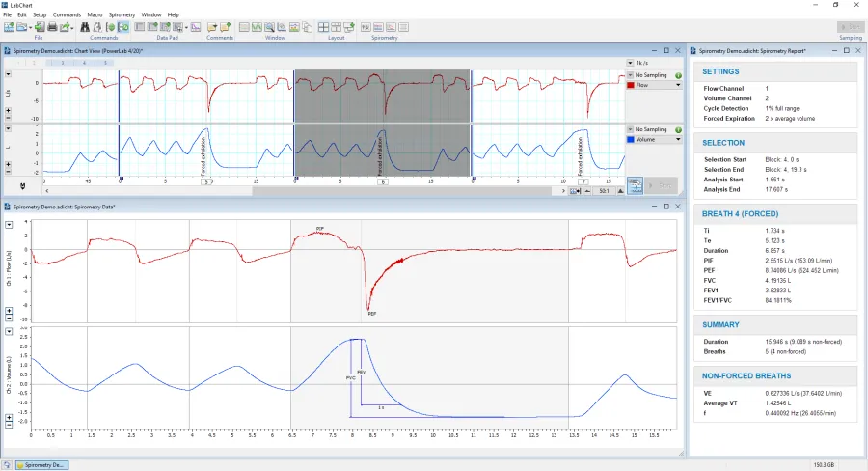Click the Save file icon
This screenshot has width=868, height=471.
(39, 27)
